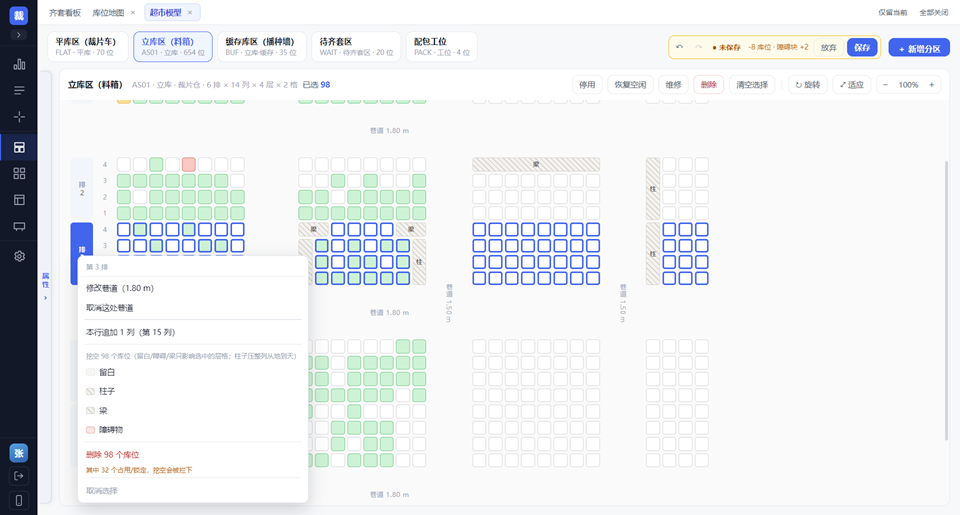The width and height of the screenshot is (960, 515).
Task: Zoom in with the plus button
Action: pos(931,85)
